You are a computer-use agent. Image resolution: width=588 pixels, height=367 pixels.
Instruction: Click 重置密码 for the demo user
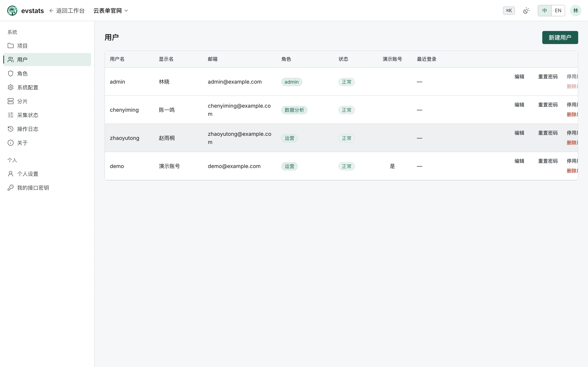(548, 161)
